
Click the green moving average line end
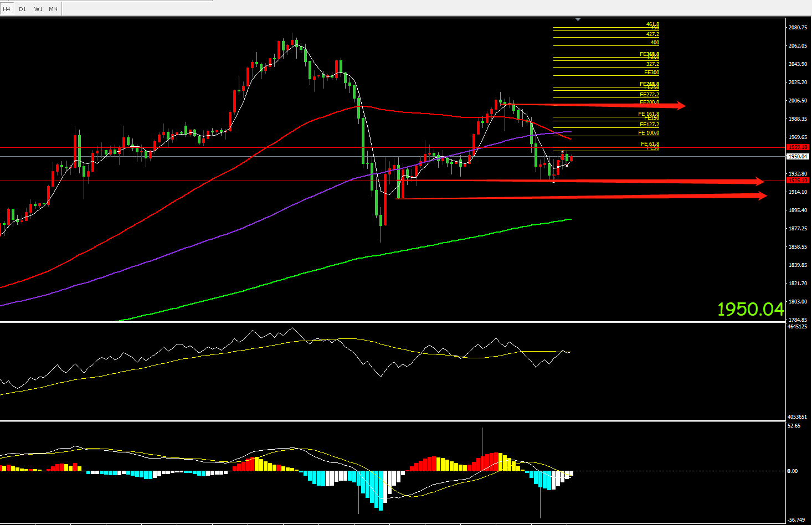[x=570, y=219]
